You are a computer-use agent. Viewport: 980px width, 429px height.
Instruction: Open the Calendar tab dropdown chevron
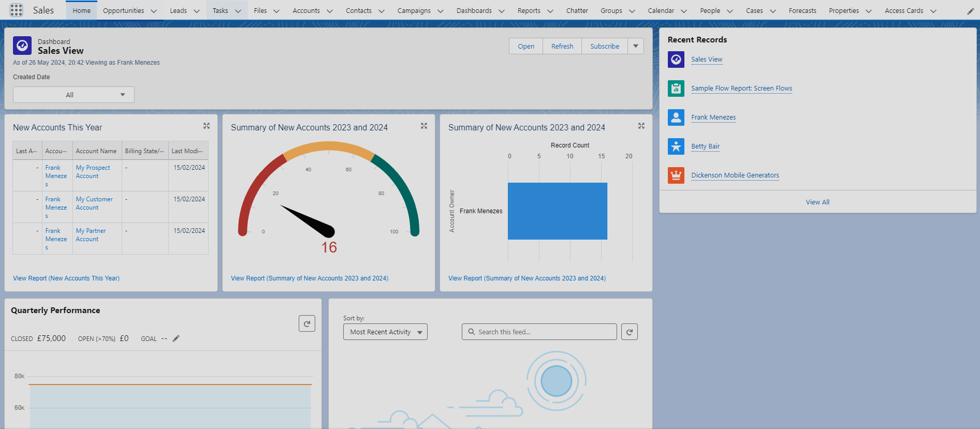point(684,11)
